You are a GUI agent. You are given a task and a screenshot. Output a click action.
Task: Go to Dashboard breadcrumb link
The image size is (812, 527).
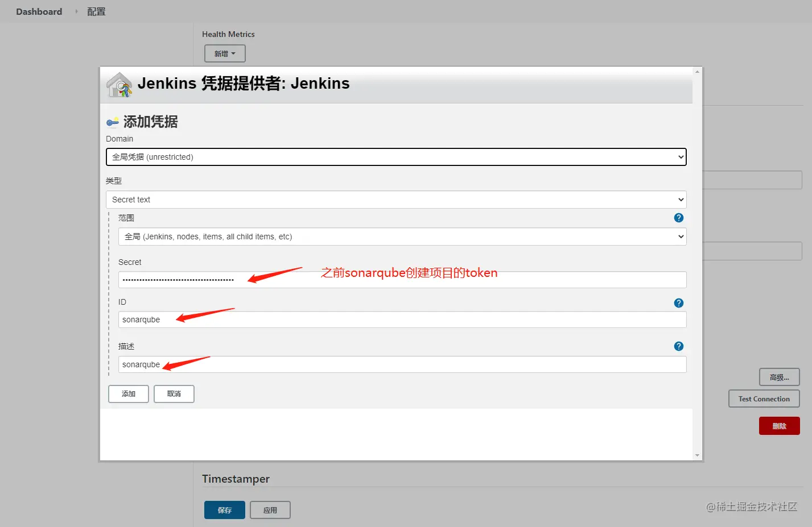coord(39,11)
